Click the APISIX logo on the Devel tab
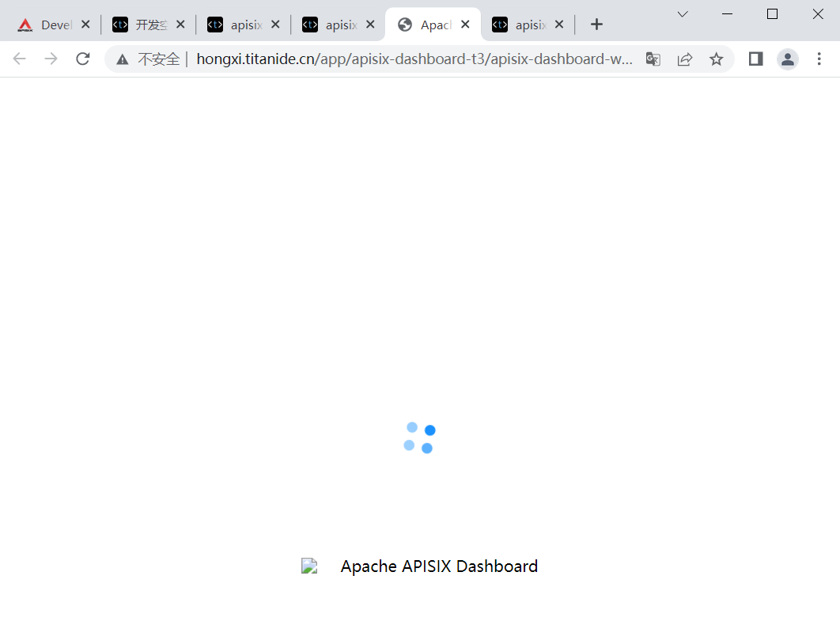The width and height of the screenshot is (840, 644). pos(26,24)
